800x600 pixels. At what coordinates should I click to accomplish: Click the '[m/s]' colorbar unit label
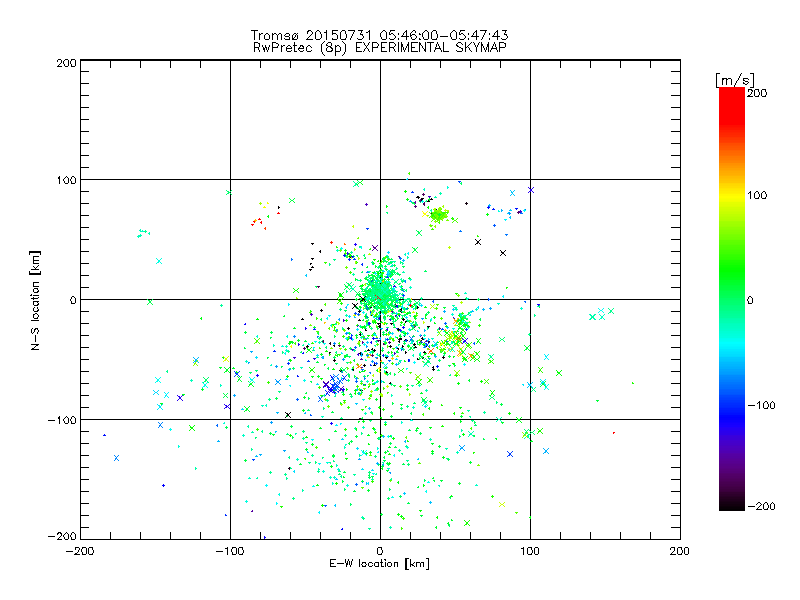(735, 80)
